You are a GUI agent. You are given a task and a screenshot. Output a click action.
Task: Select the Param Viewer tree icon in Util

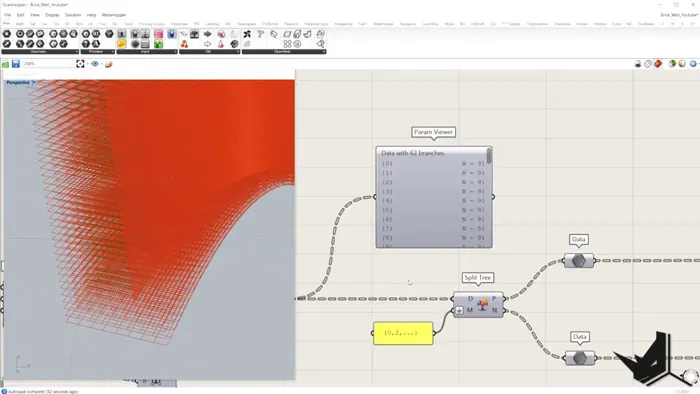(195, 34)
